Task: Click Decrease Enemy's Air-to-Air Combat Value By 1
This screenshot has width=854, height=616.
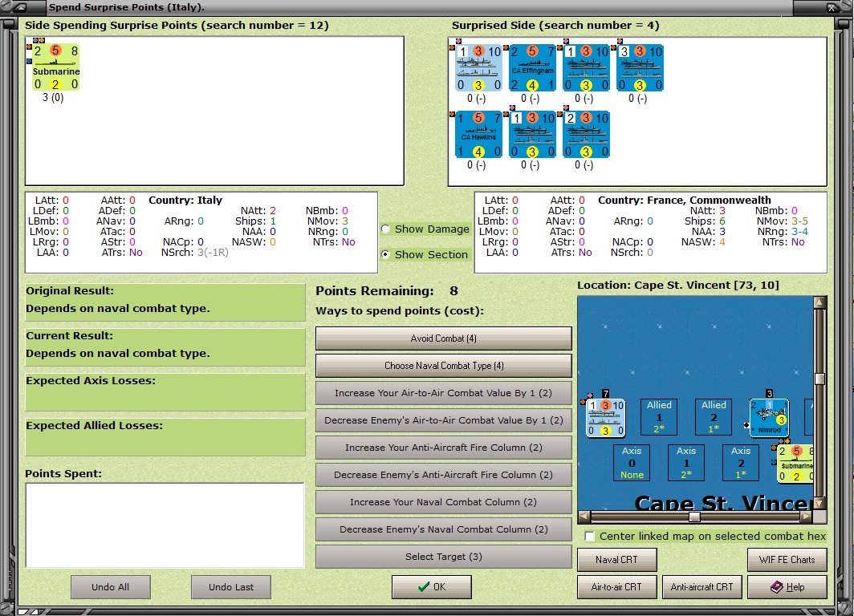Action: pos(443,420)
